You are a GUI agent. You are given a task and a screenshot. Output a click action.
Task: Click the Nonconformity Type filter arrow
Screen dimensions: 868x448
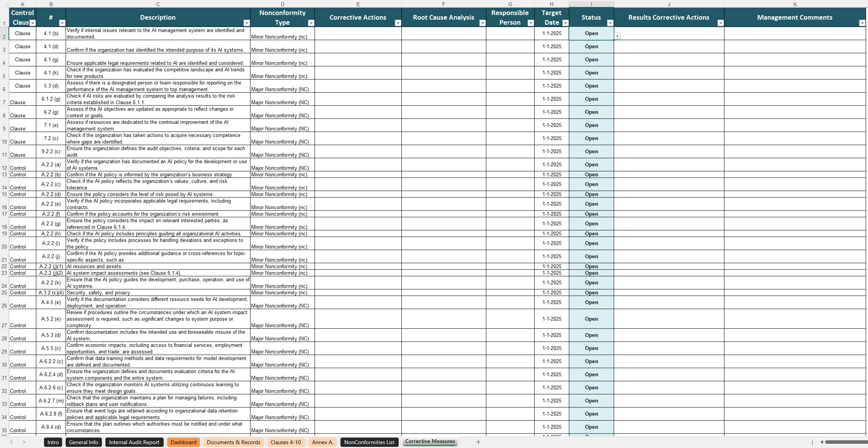311,23
